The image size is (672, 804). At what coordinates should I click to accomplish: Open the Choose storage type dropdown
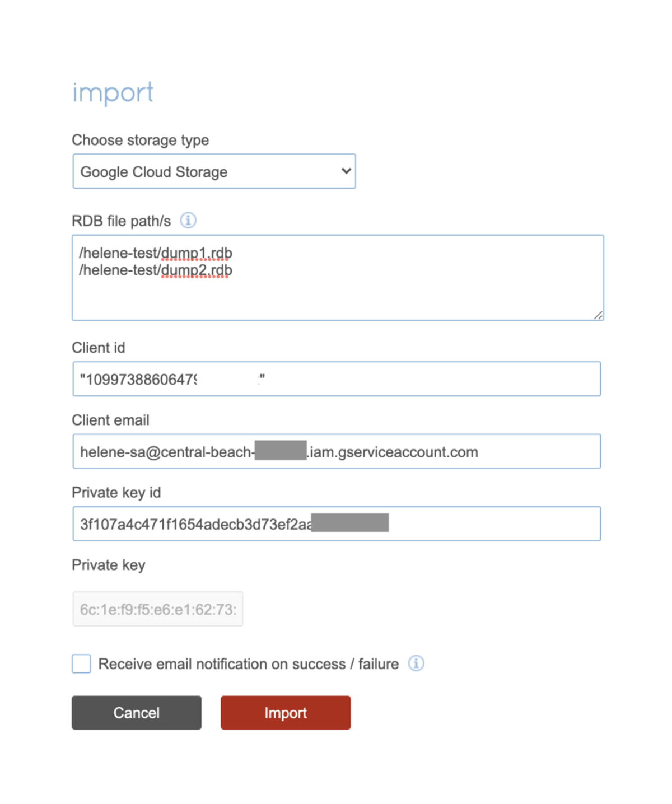tap(214, 171)
